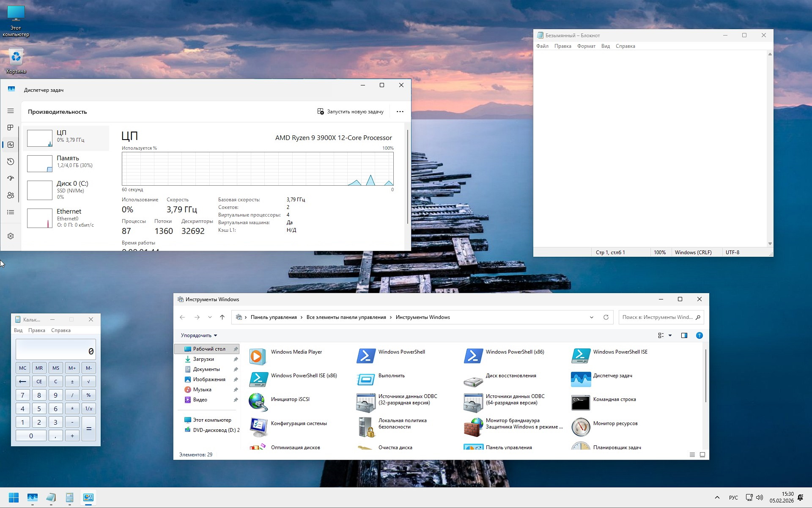Image resolution: width=812 pixels, height=508 pixels.
Task: Open Users icon in Task Manager sidebar
Action: (x=11, y=195)
